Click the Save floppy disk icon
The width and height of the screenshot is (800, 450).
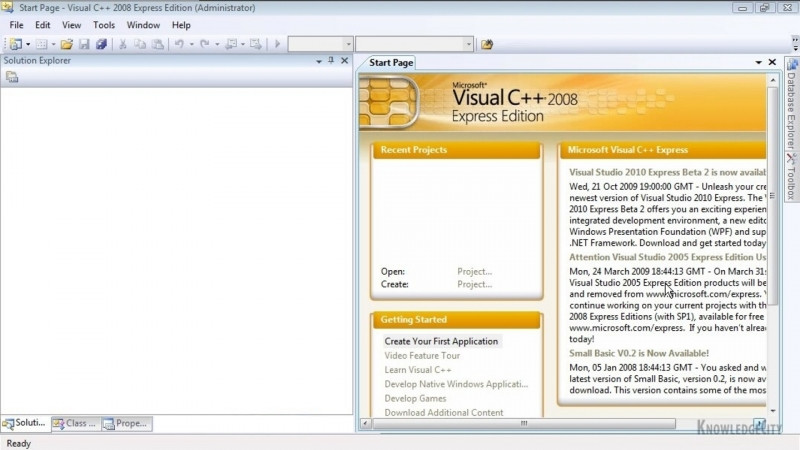pyautogui.click(x=84, y=44)
